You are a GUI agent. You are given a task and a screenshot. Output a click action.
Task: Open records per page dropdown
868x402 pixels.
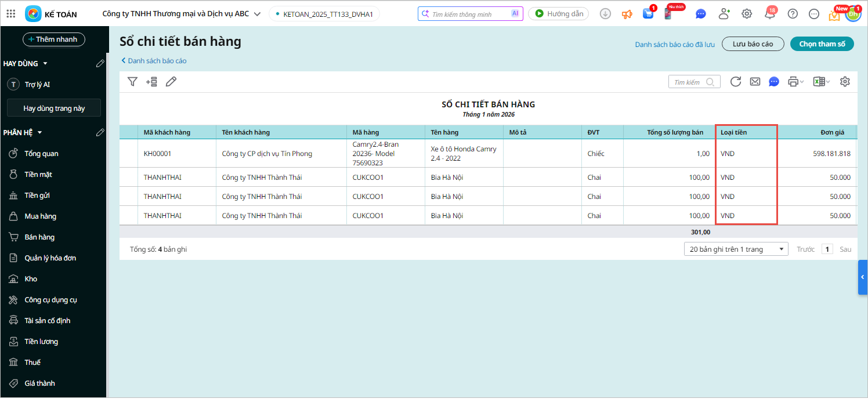point(736,249)
